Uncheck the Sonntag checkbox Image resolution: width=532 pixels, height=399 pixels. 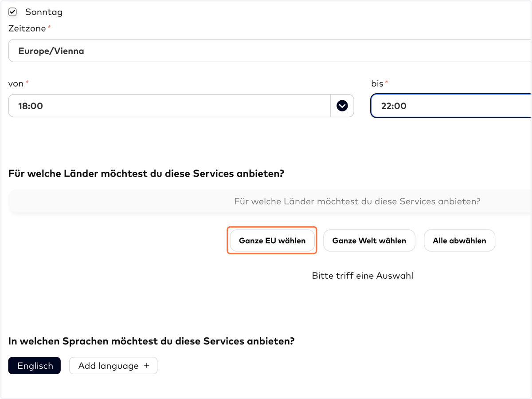[12, 12]
